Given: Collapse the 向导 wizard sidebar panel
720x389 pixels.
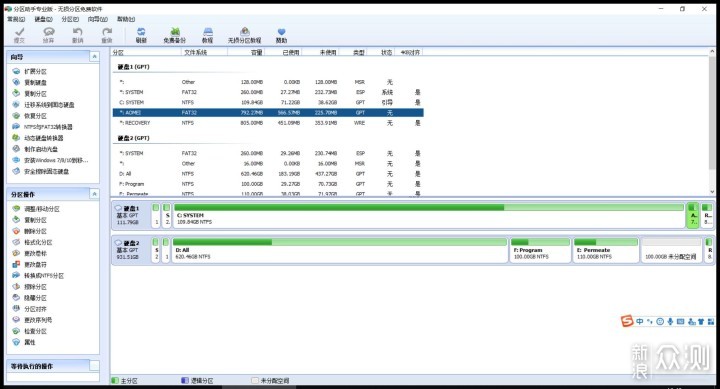Looking at the screenshot, I should pyautogui.click(x=94, y=56).
